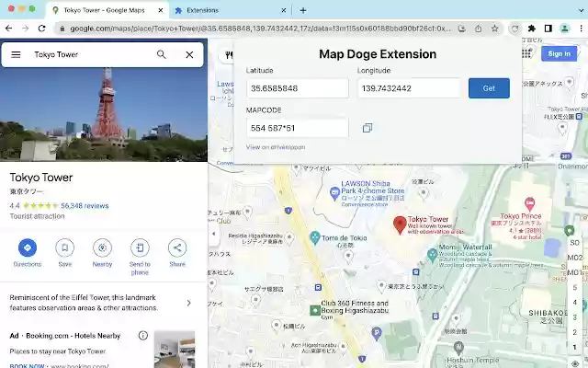Viewport: 588px width, 368px height.
Task: Bookmark this page with the star icon
Action: pyautogui.click(x=494, y=29)
